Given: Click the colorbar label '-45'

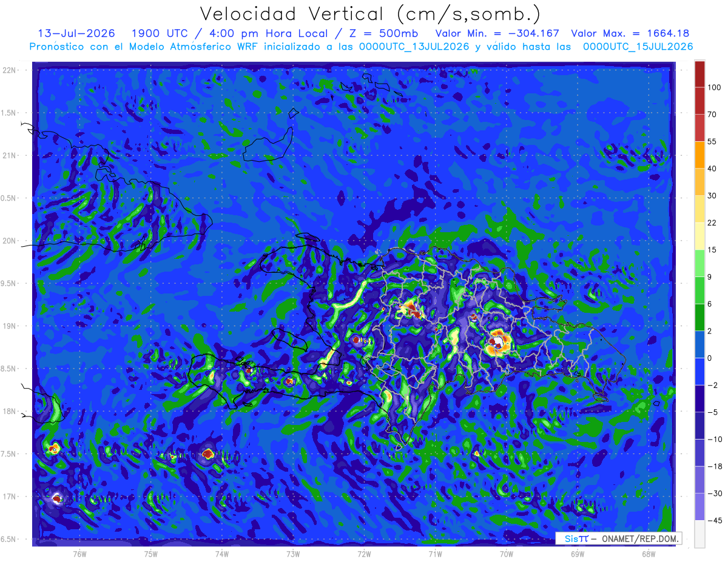Looking at the screenshot, I should click(714, 521).
